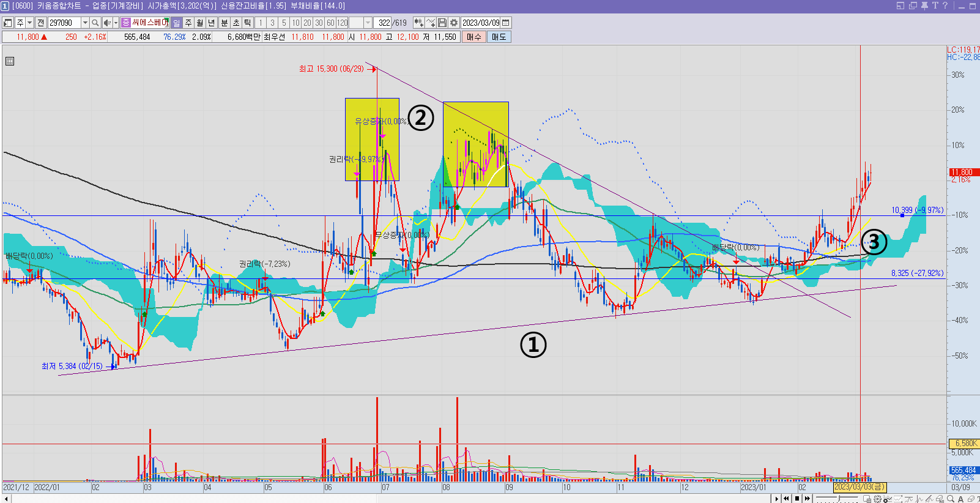Select the weekly 주 period toggle
This screenshot has width=980, height=503.
click(x=188, y=23)
